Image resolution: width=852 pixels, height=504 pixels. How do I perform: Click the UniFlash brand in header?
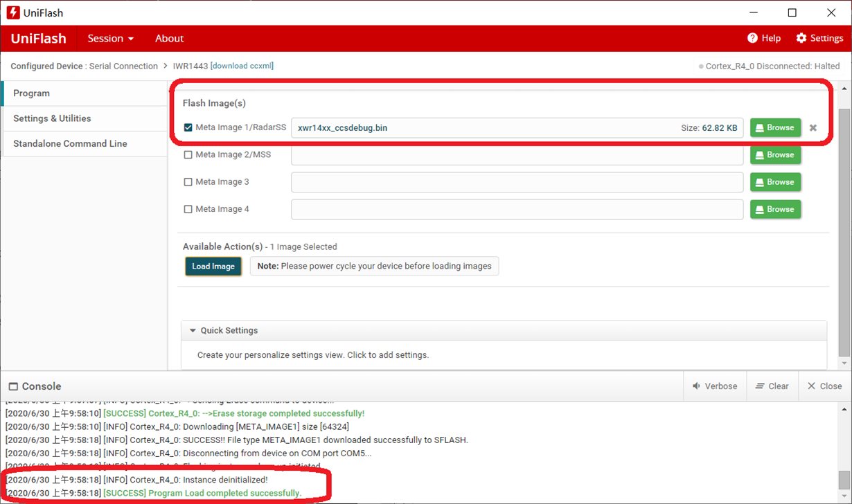coord(39,38)
